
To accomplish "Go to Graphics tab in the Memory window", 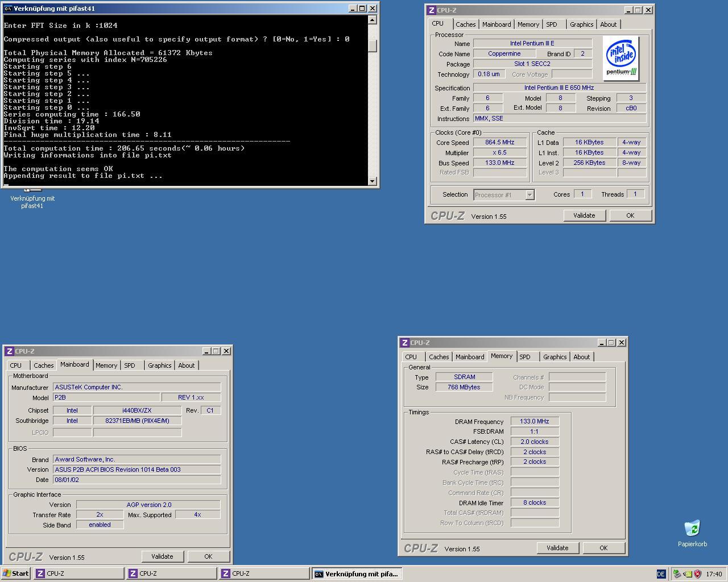I will click(555, 357).
